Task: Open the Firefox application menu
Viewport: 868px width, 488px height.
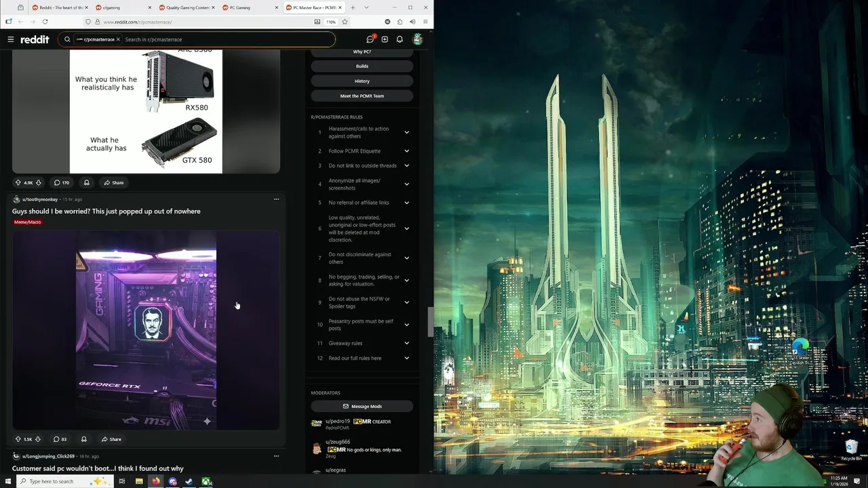Action: coord(425,22)
